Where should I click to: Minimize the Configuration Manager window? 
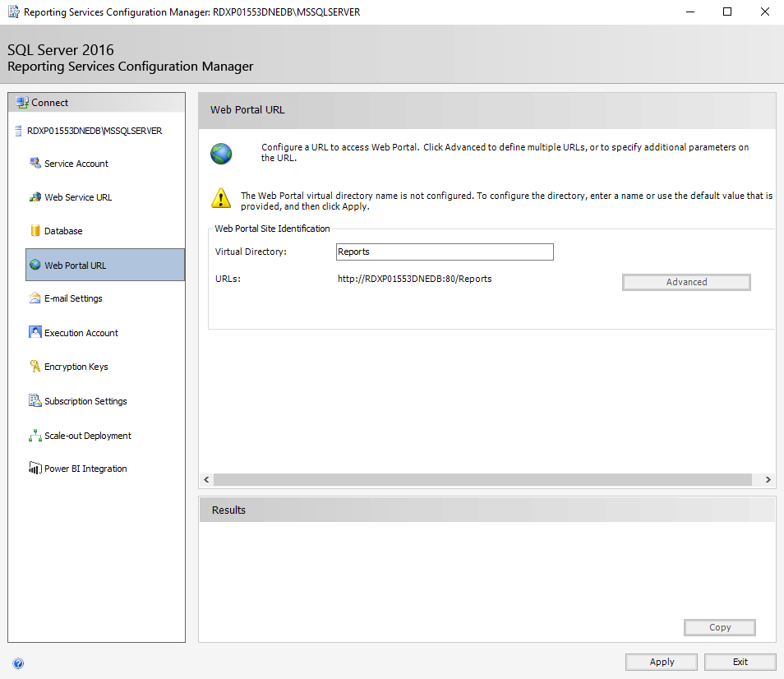tap(690, 12)
